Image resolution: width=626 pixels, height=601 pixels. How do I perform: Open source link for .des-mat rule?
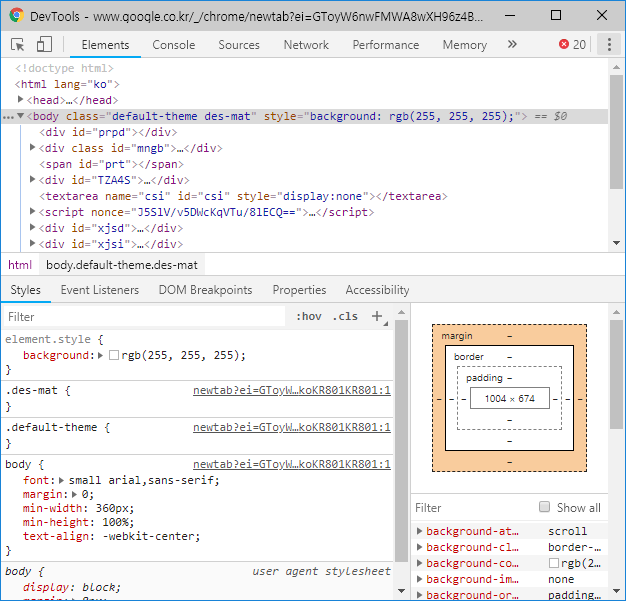tap(292, 390)
